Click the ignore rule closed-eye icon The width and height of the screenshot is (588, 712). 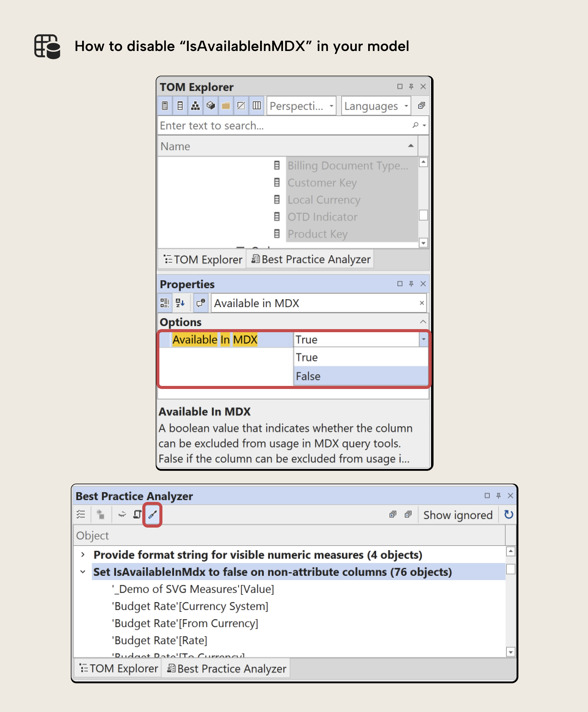122,514
